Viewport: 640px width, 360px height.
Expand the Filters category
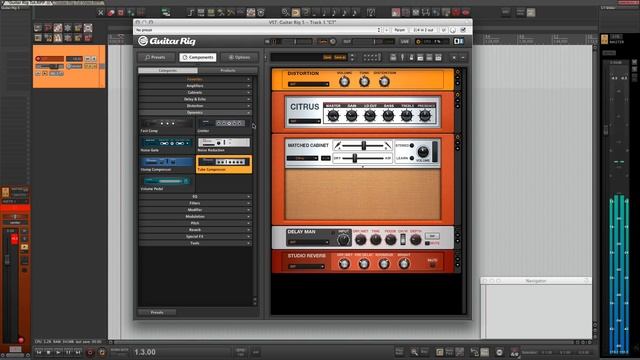click(195, 203)
